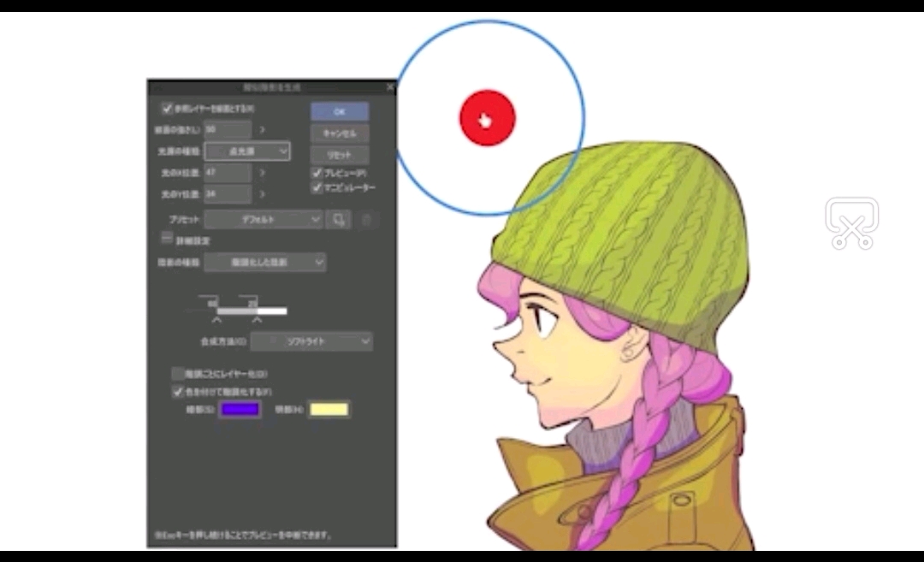Click the blue shadow color swatch

[x=240, y=409]
